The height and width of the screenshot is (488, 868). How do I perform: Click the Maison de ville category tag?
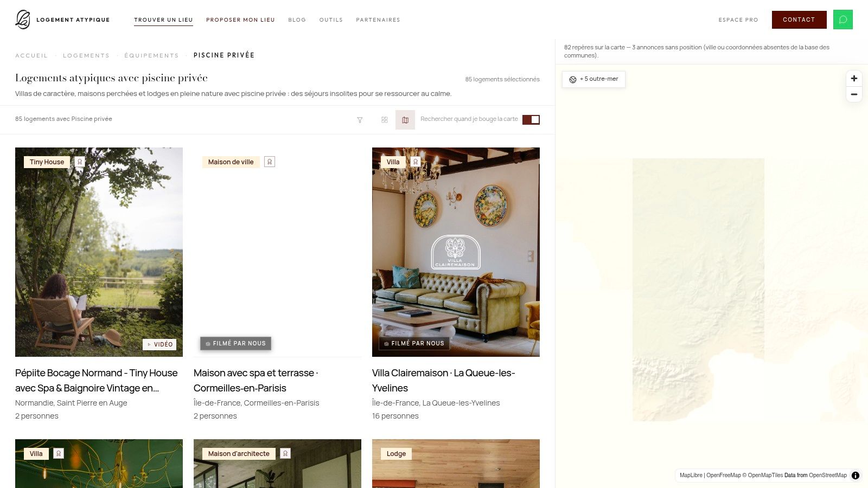click(231, 162)
